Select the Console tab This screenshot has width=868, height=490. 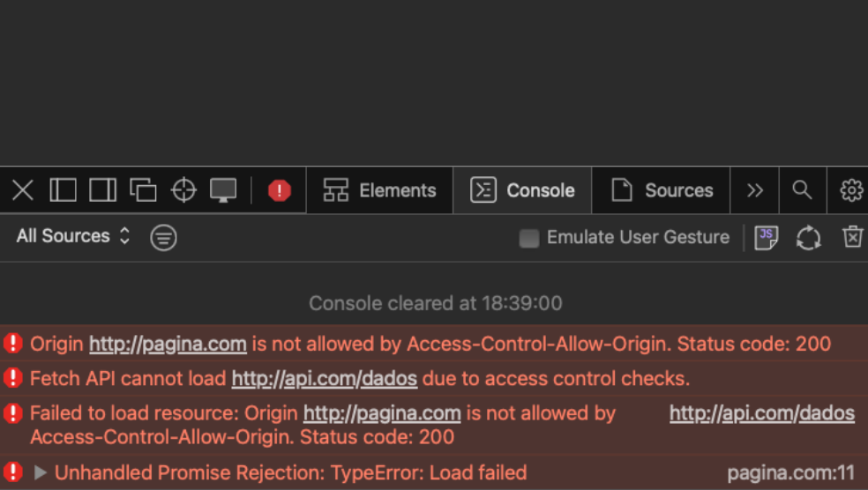tap(523, 190)
